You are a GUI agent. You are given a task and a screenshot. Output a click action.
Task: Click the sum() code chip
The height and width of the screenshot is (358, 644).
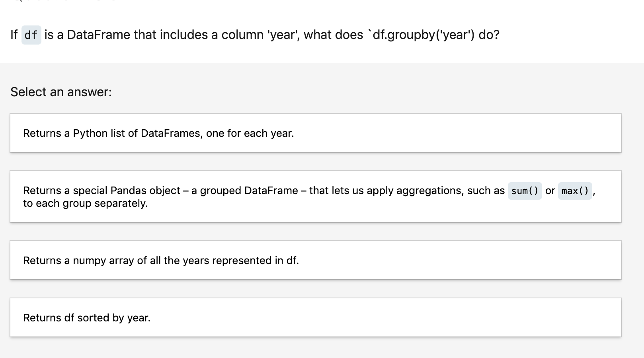524,191
